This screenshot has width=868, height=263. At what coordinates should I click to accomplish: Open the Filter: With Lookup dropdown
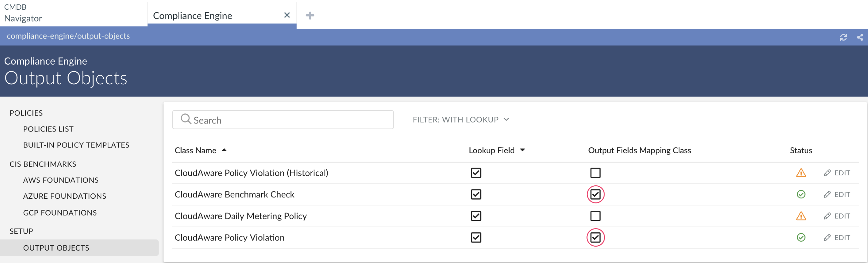coord(461,120)
